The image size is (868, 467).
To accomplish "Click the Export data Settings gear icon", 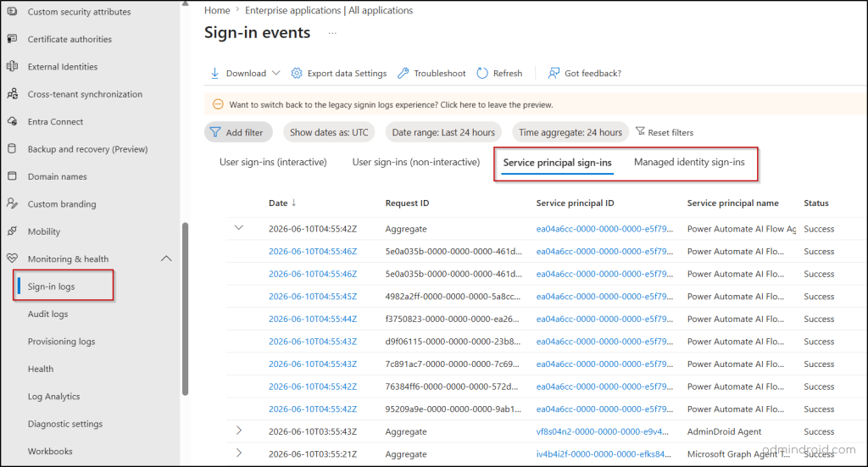I will (297, 73).
